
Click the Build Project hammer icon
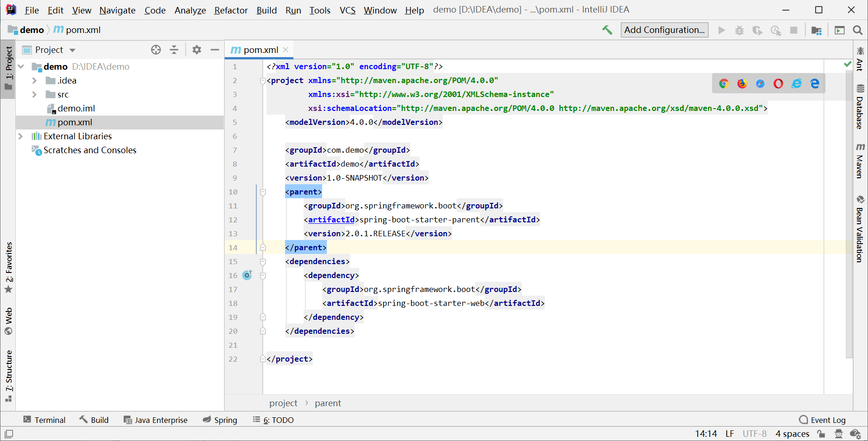[x=607, y=30]
